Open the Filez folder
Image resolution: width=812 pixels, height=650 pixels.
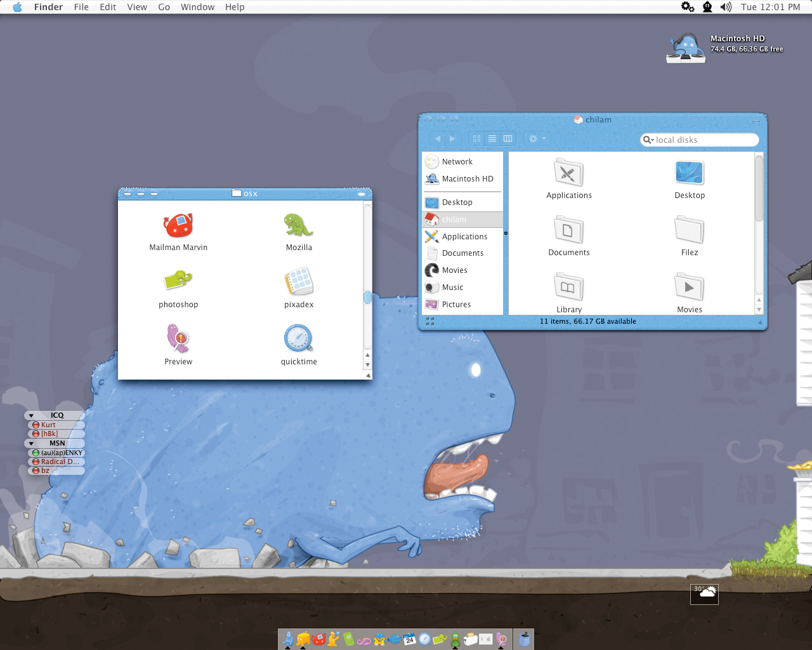690,230
